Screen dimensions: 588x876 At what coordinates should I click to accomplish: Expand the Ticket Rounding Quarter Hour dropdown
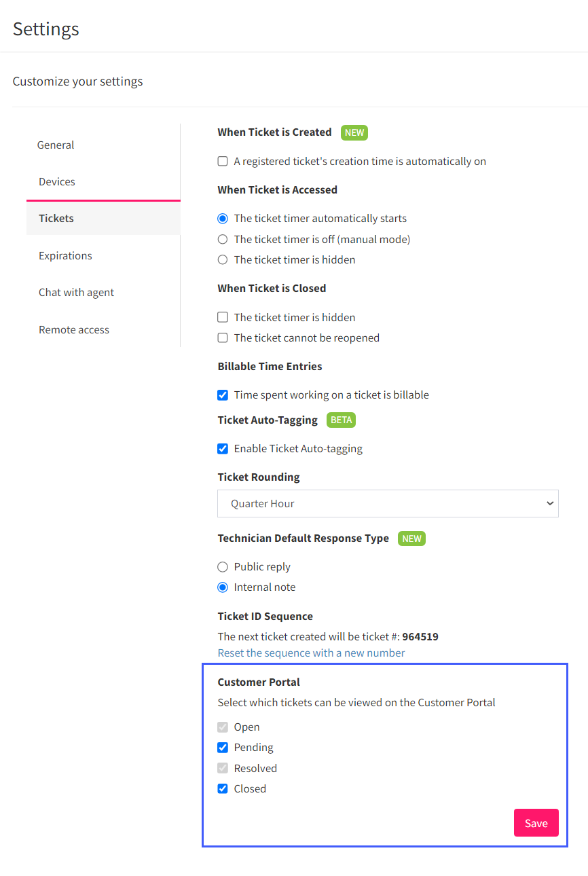tap(388, 504)
